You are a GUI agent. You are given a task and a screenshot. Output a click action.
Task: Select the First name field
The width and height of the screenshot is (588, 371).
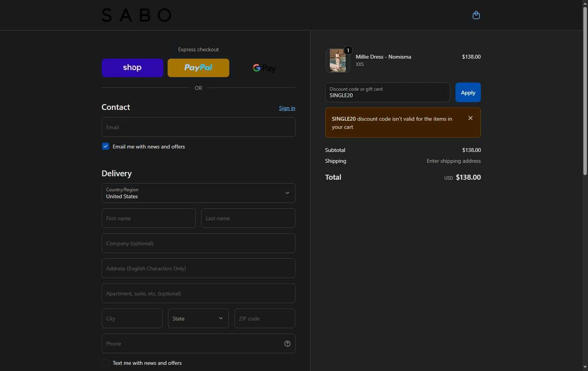tap(149, 218)
